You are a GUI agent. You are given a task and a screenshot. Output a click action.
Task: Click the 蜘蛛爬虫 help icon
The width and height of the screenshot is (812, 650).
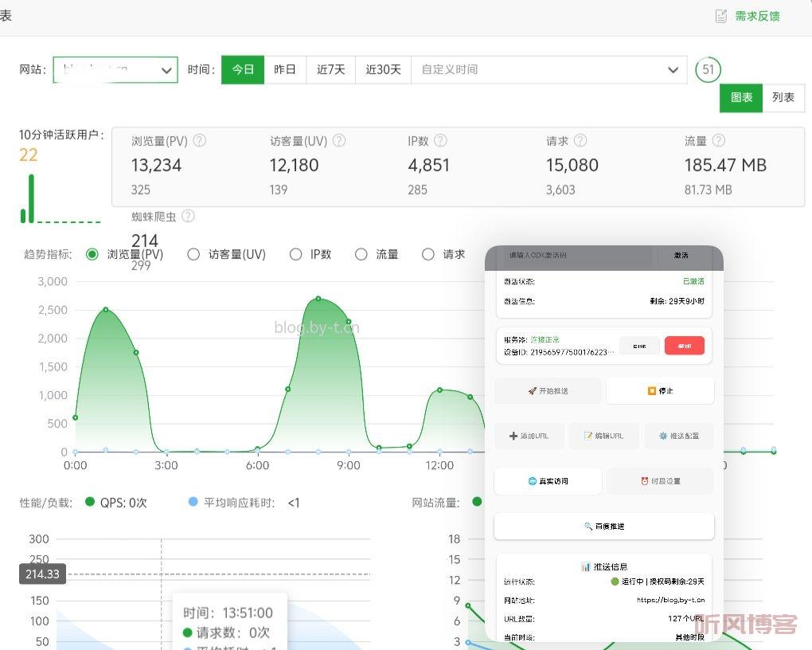click(188, 216)
